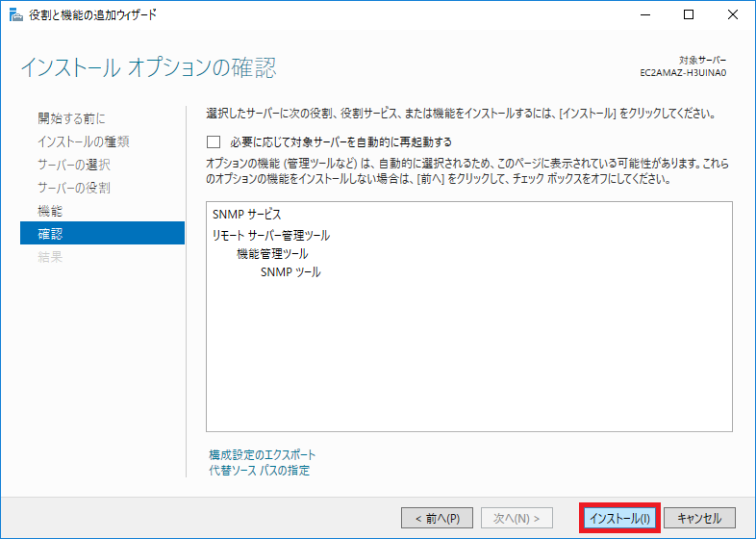Open the 代替ソース パスの指定 link

click(260, 470)
